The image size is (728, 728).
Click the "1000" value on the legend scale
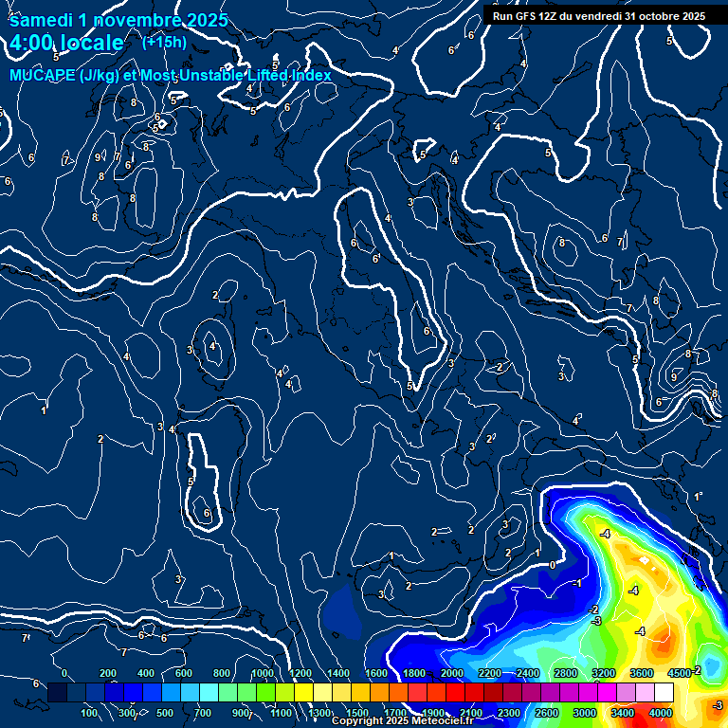click(x=263, y=673)
